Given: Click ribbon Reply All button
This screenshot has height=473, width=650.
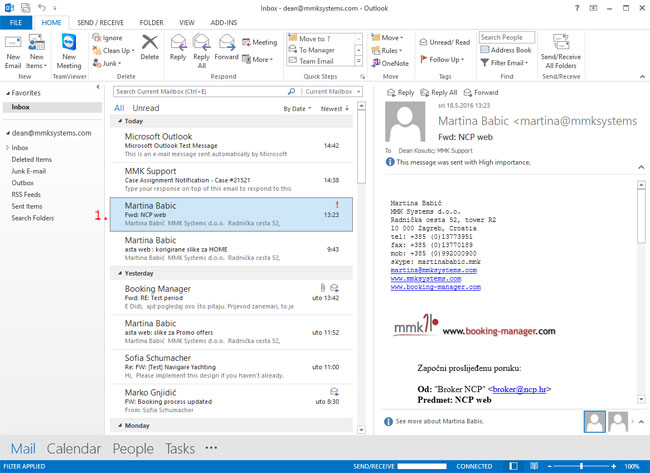Looking at the screenshot, I should coord(201,51).
